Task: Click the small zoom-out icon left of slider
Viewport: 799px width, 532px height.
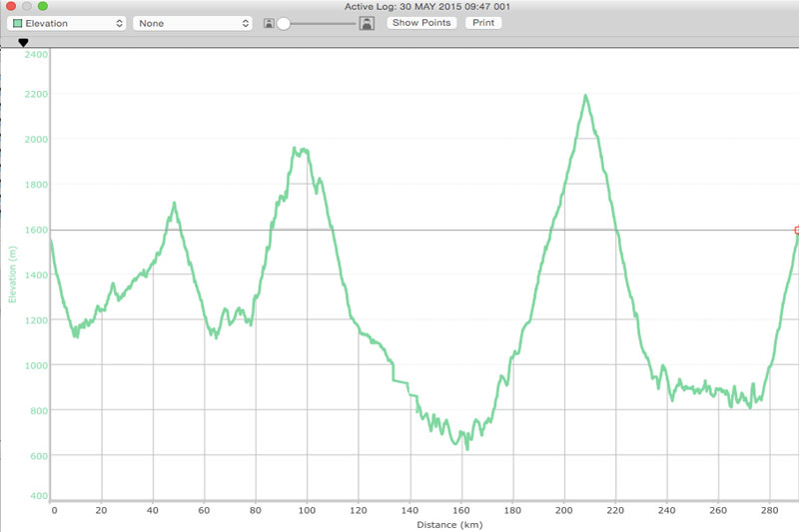Action: [x=269, y=23]
